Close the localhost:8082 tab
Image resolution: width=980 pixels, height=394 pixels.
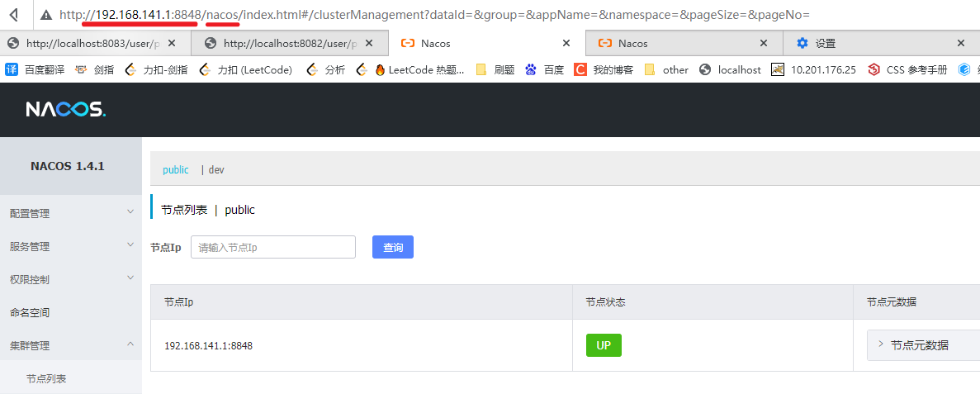[369, 43]
